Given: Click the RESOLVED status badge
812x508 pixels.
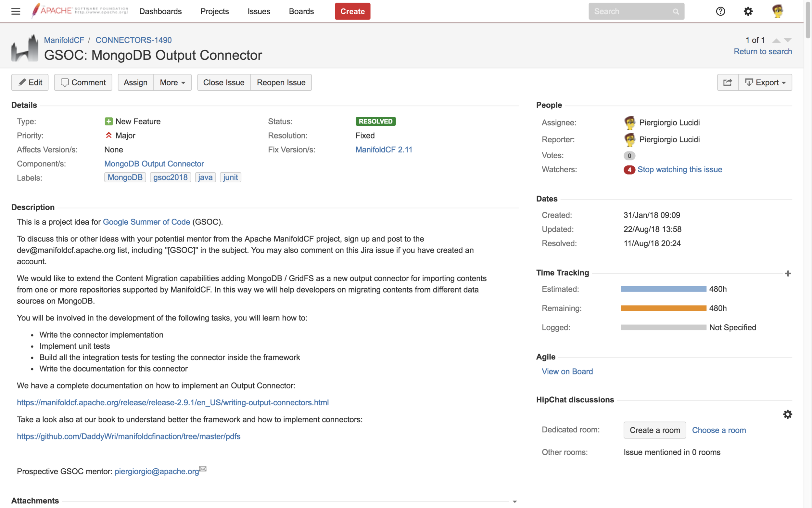Looking at the screenshot, I should tap(375, 121).
